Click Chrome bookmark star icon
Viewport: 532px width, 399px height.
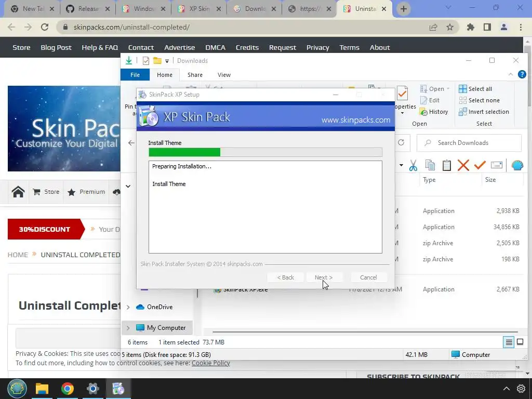[450, 27]
